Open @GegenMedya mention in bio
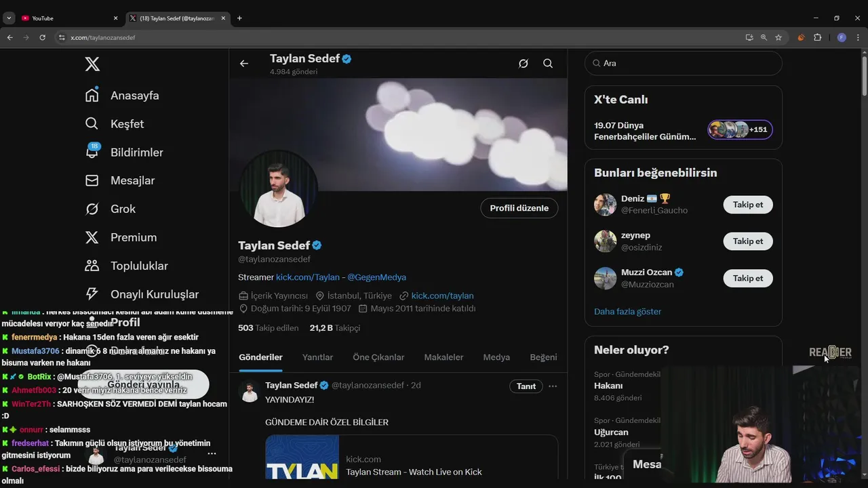 coord(376,277)
